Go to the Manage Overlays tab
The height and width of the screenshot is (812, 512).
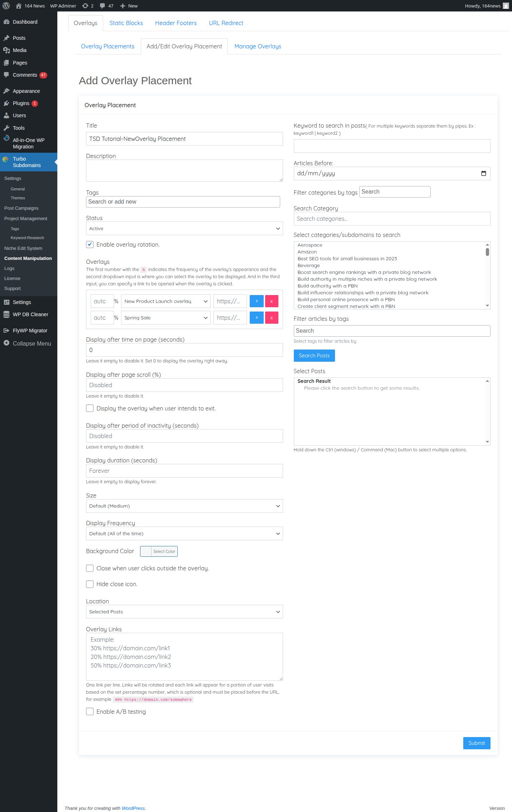point(258,46)
